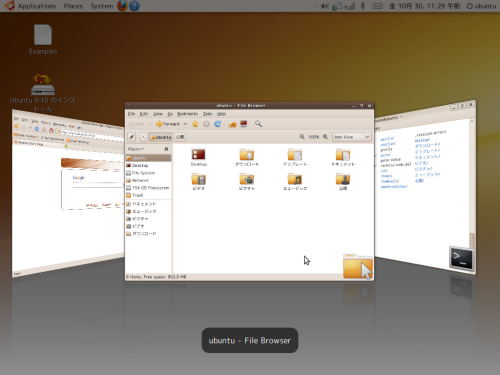Open the Edit menu in File Browser
This screenshot has height=375, width=500.
(144, 114)
